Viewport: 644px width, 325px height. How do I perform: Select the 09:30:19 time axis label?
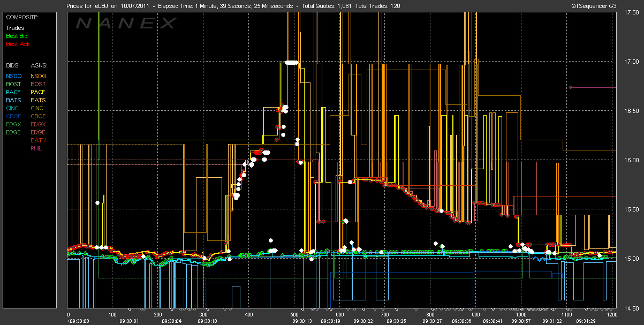[x=331, y=321]
